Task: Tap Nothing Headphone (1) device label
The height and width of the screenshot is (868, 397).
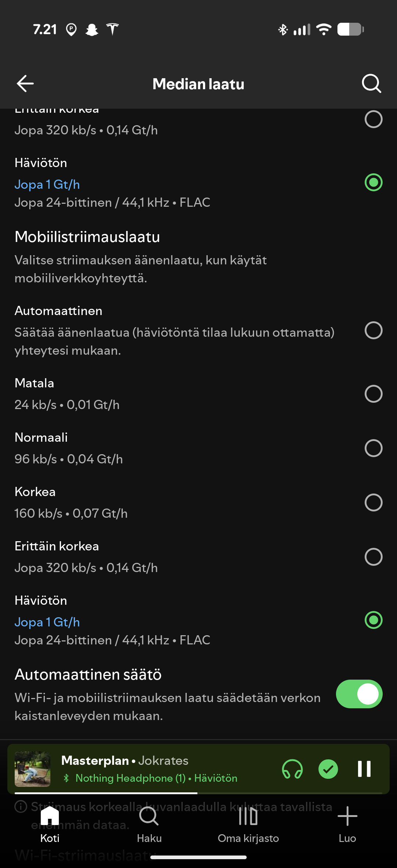Action: pyautogui.click(x=130, y=778)
